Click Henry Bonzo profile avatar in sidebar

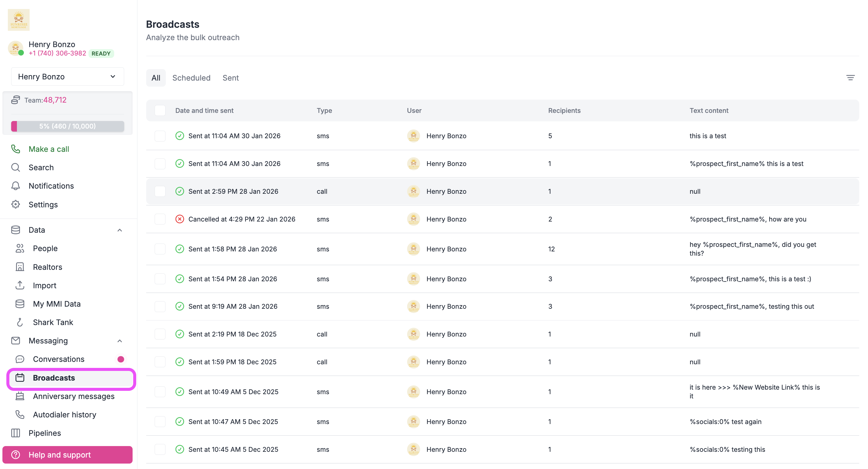pyautogui.click(x=15, y=49)
